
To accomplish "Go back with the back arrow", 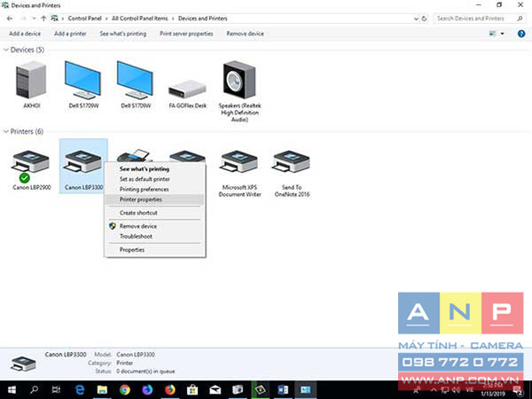I will 10,19.
